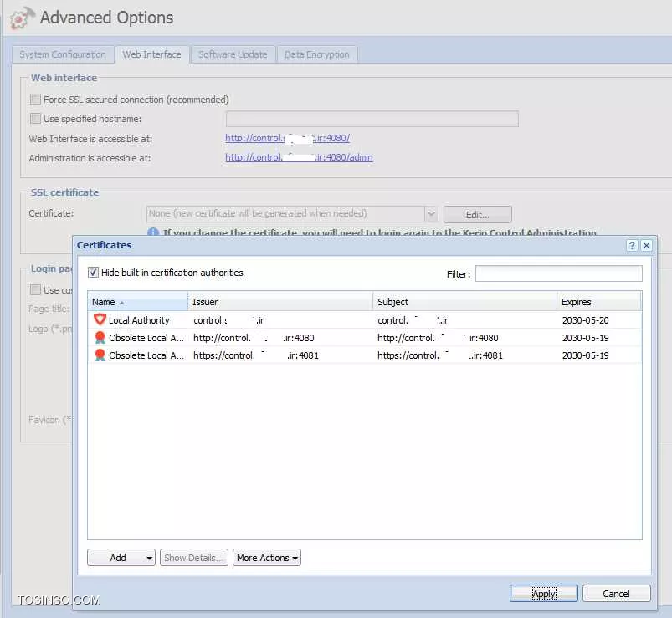Click the Expires column header
672x618 pixels.
point(599,302)
